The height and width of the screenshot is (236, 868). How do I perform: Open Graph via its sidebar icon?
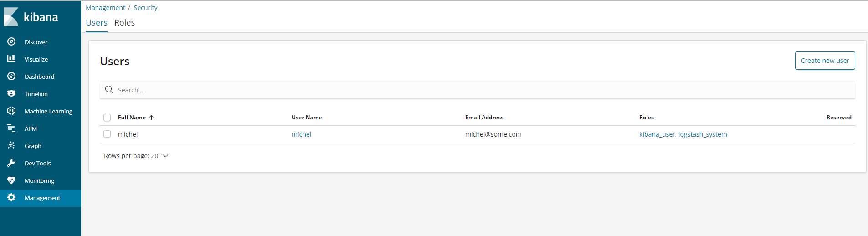point(11,146)
